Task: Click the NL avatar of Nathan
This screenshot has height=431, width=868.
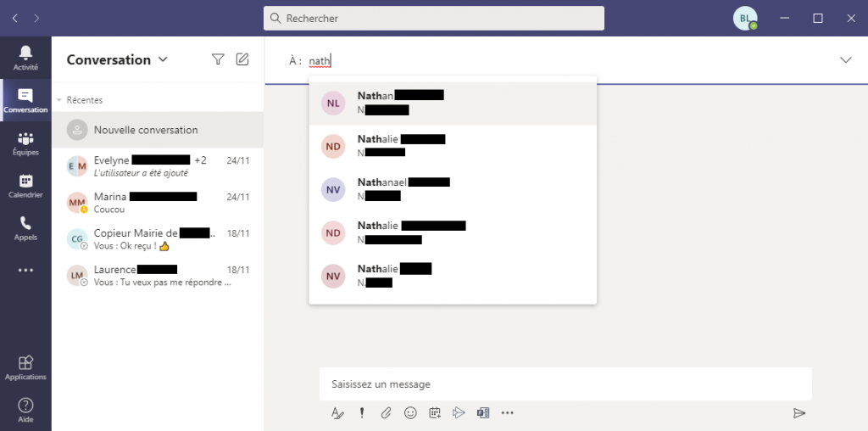Action: click(x=333, y=104)
